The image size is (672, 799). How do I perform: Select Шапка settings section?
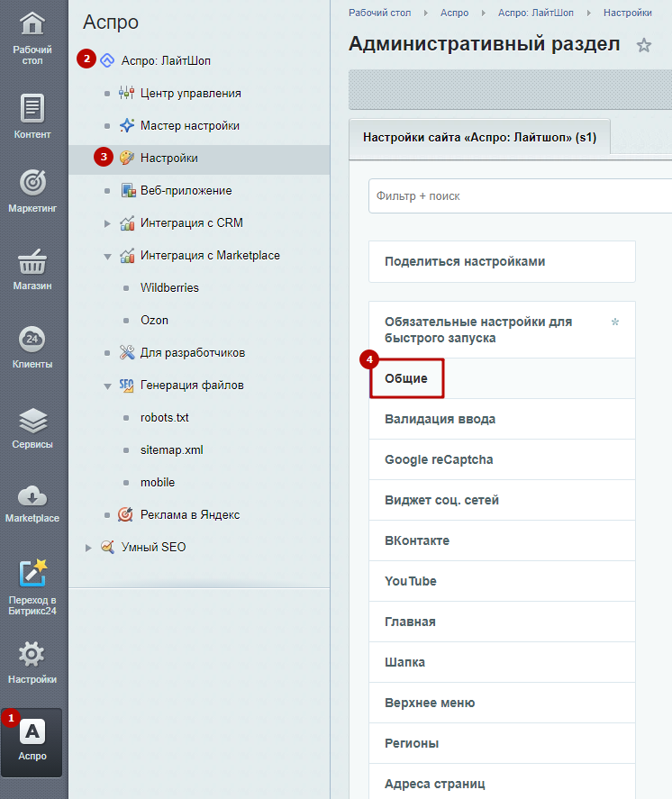tap(502, 662)
